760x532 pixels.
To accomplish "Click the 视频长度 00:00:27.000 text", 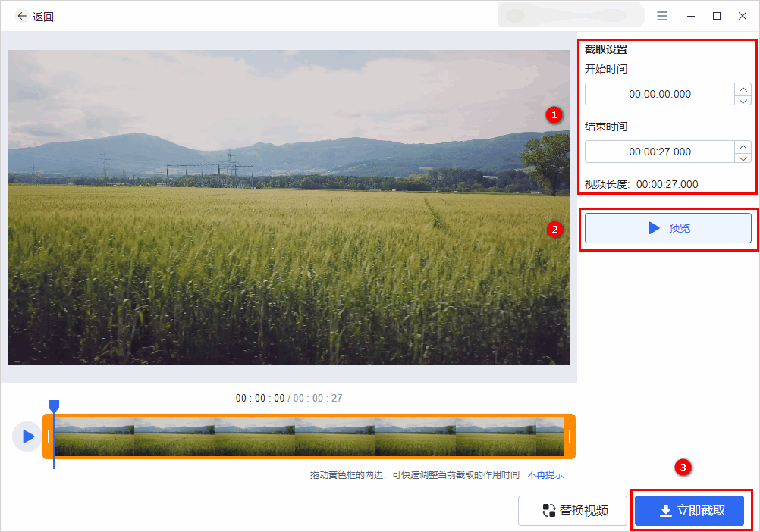I will click(x=641, y=184).
